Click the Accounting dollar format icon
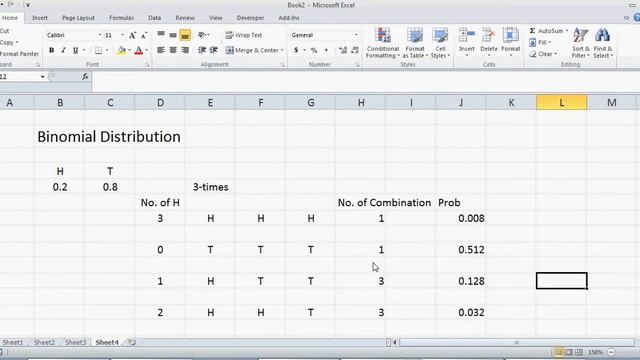Viewport: 640px width, 360px height. point(296,50)
